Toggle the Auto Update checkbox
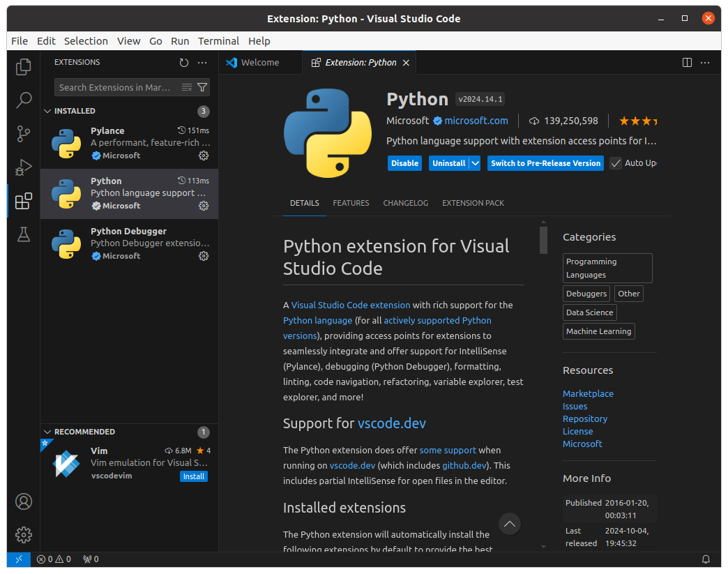This screenshot has width=728, height=574. (x=615, y=163)
